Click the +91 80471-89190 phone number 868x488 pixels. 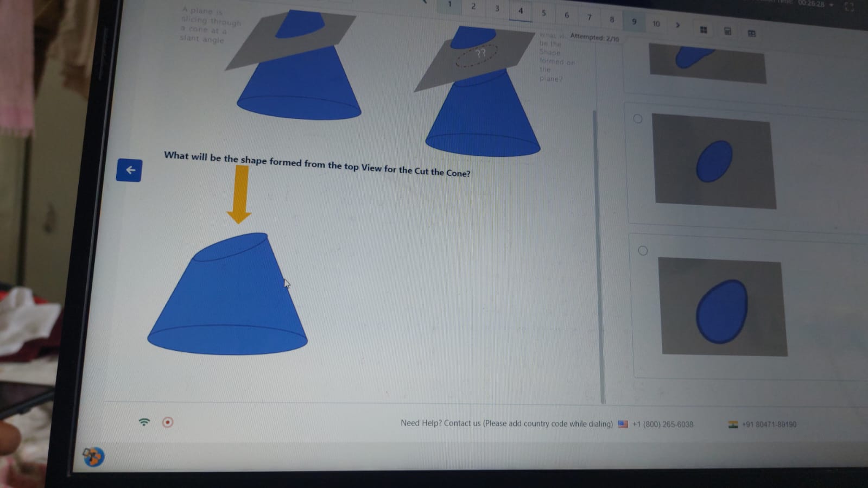769,424
